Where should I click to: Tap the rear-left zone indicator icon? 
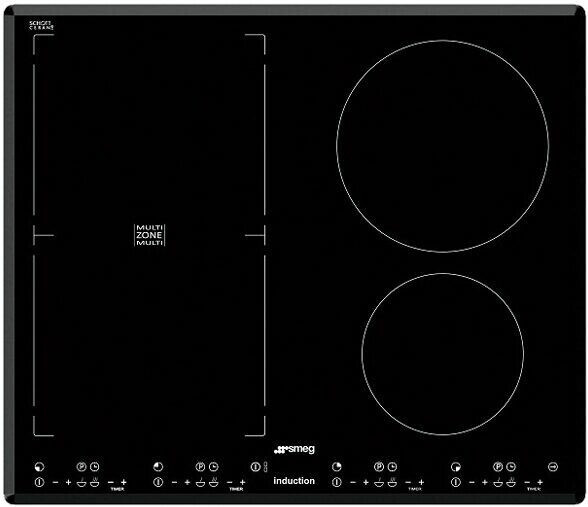[158, 467]
